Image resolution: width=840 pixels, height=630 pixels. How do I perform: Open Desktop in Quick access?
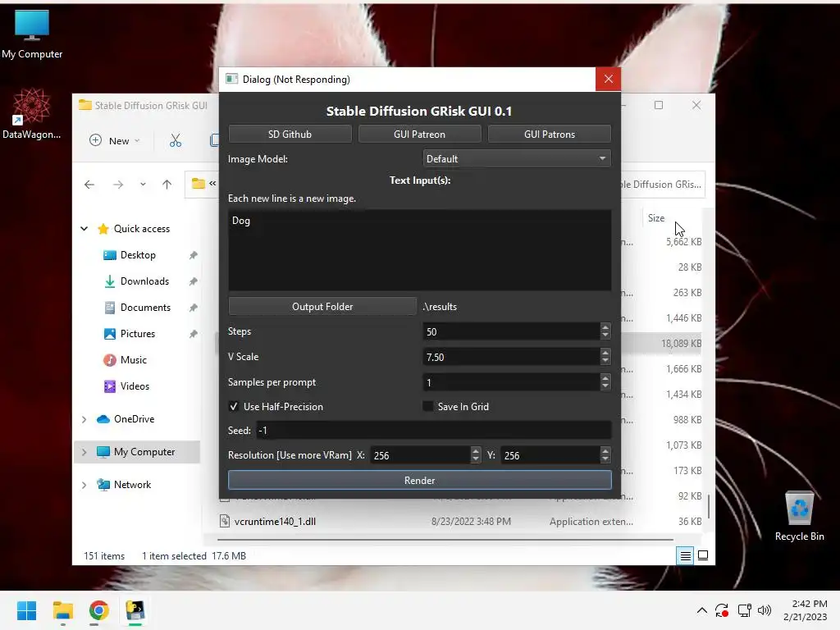(138, 255)
